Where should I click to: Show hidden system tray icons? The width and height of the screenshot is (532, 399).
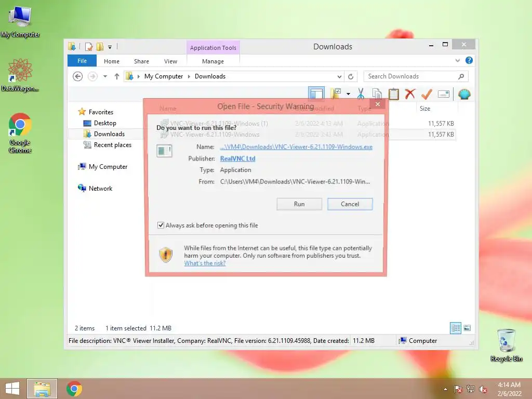coord(445,389)
